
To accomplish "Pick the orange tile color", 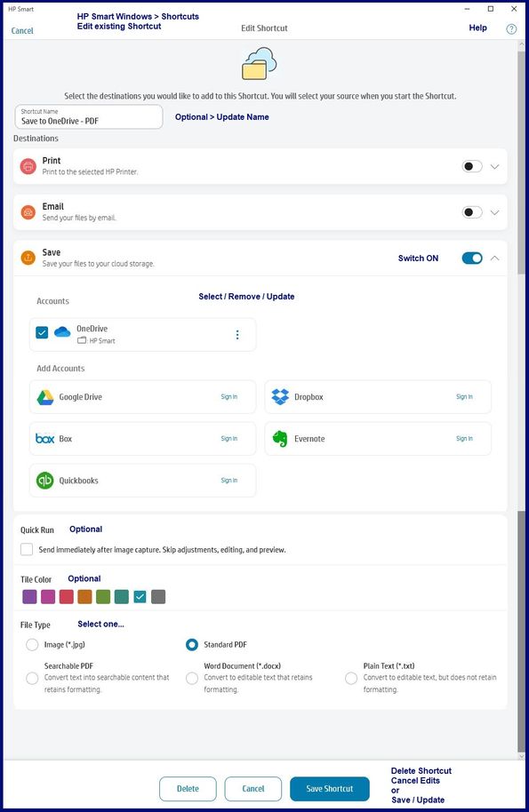I will pyautogui.click(x=84, y=597).
